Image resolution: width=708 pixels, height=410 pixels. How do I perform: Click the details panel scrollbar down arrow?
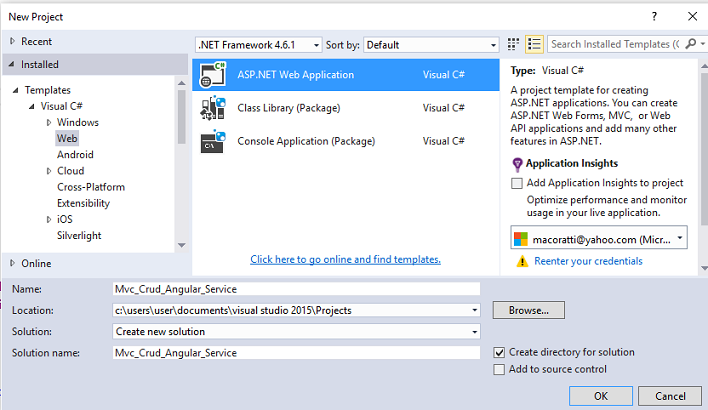[704, 268]
